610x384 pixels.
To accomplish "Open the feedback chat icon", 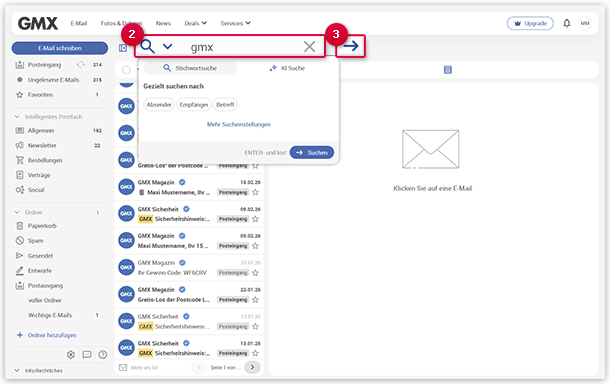I will (87, 354).
